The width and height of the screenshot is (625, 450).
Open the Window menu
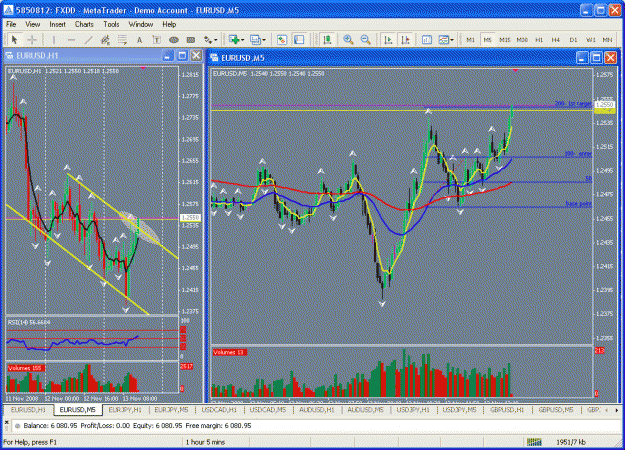[x=141, y=24]
